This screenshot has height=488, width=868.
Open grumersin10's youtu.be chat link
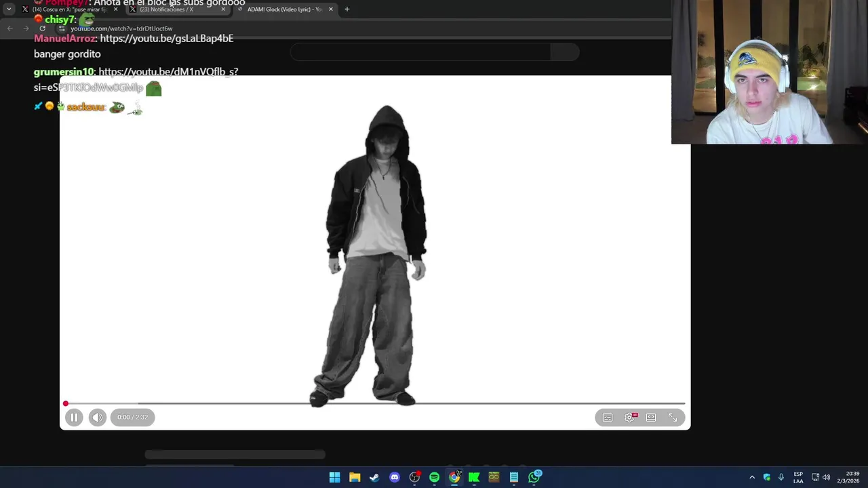pyautogui.click(x=136, y=79)
